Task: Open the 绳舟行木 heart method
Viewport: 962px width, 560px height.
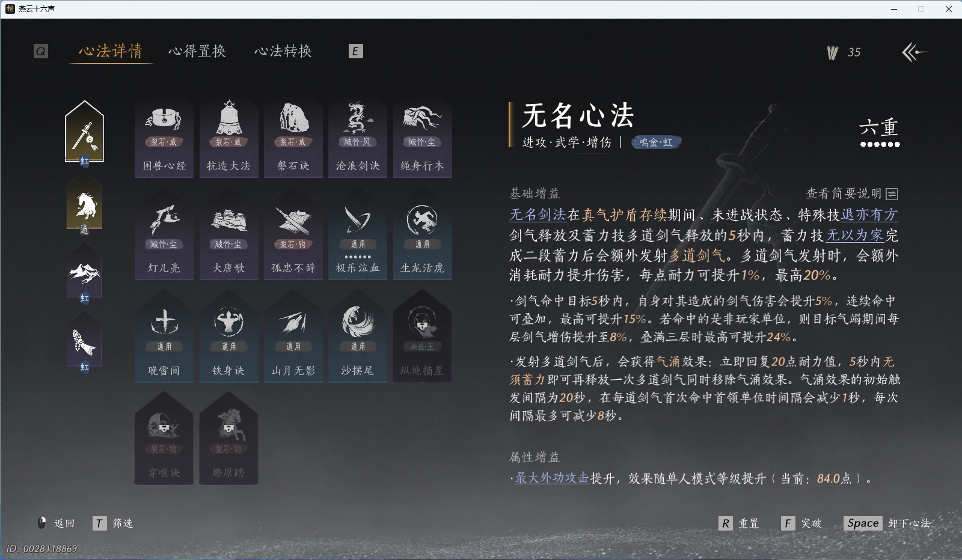Action: [x=421, y=137]
